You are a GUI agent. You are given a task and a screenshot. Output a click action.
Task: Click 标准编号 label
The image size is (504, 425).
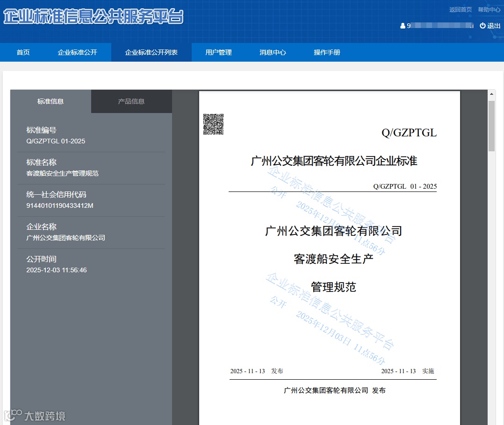pyautogui.click(x=42, y=130)
